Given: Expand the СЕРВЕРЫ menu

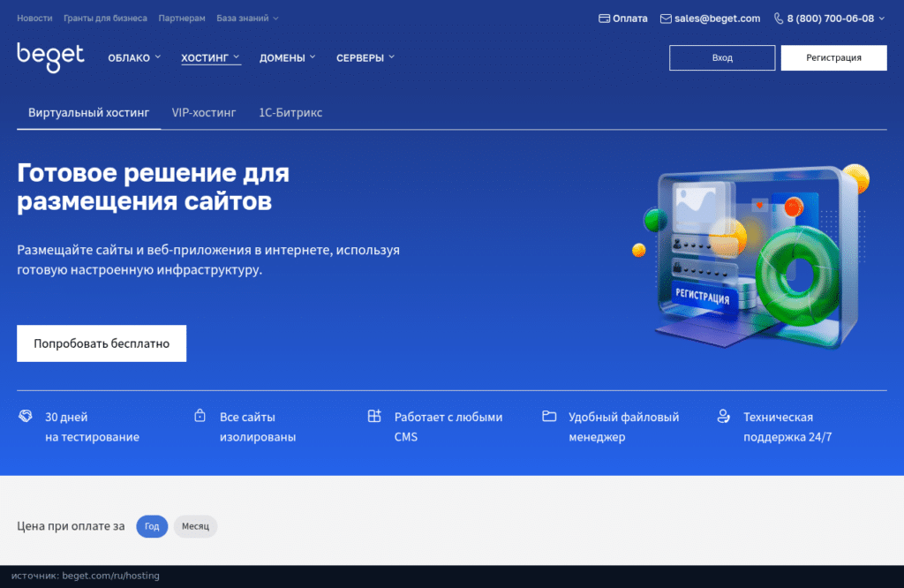Looking at the screenshot, I should [365, 57].
